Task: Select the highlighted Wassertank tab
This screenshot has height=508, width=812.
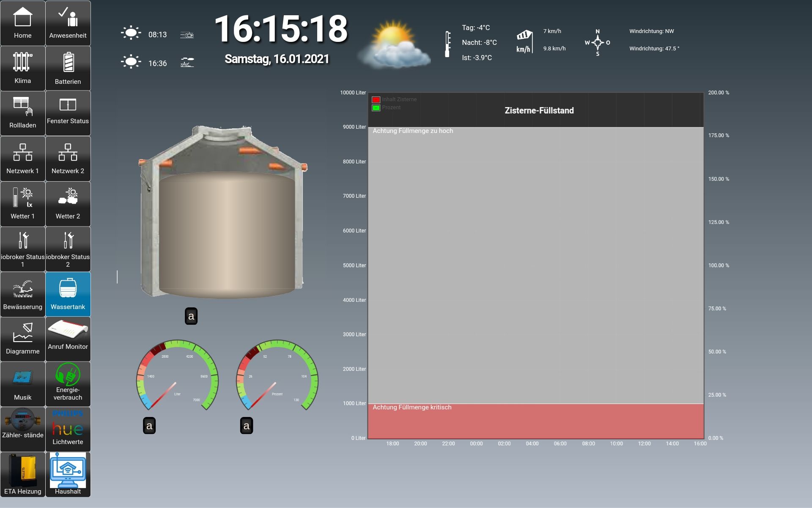Action: coord(68,294)
